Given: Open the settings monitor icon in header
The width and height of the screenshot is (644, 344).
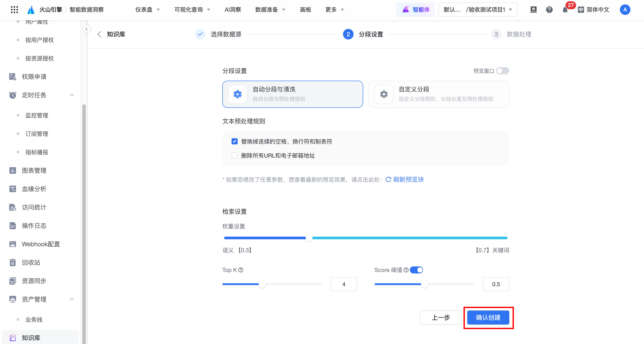Looking at the screenshot, I should (533, 10).
